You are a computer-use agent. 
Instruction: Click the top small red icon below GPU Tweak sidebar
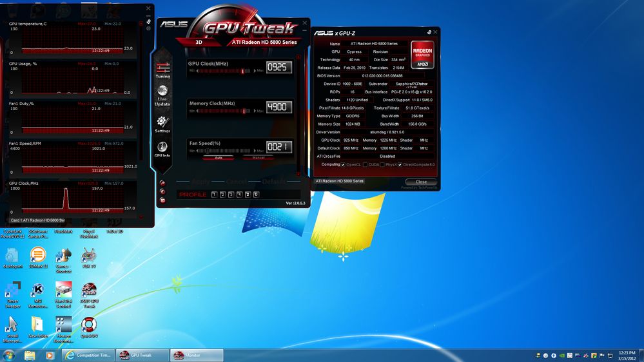coord(162,183)
